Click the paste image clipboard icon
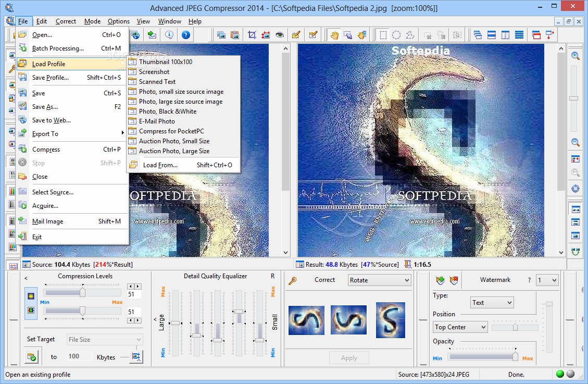 (x=235, y=35)
